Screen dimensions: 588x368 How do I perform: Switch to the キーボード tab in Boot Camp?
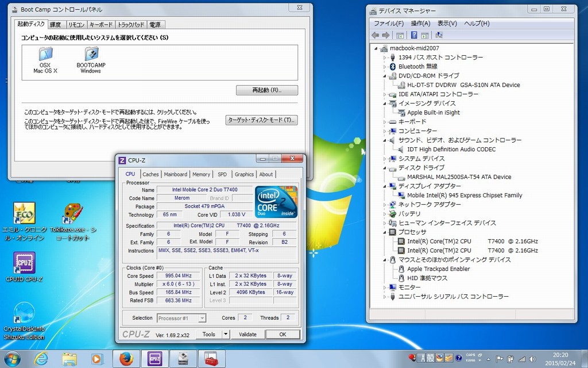tap(101, 25)
